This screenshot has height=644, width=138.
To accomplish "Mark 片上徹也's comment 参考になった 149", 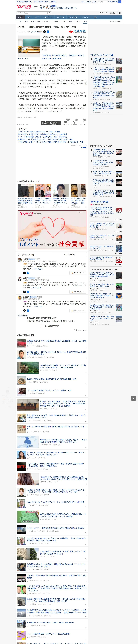I will coord(78,311).
